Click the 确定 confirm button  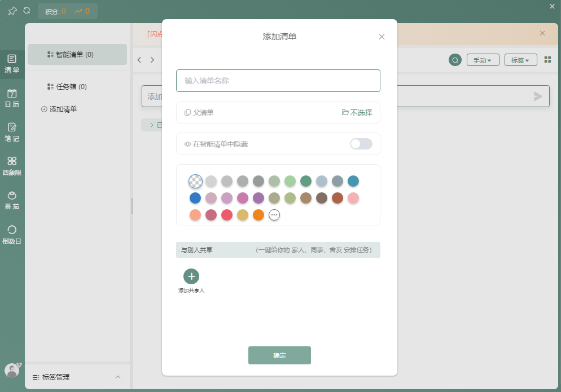(279, 355)
